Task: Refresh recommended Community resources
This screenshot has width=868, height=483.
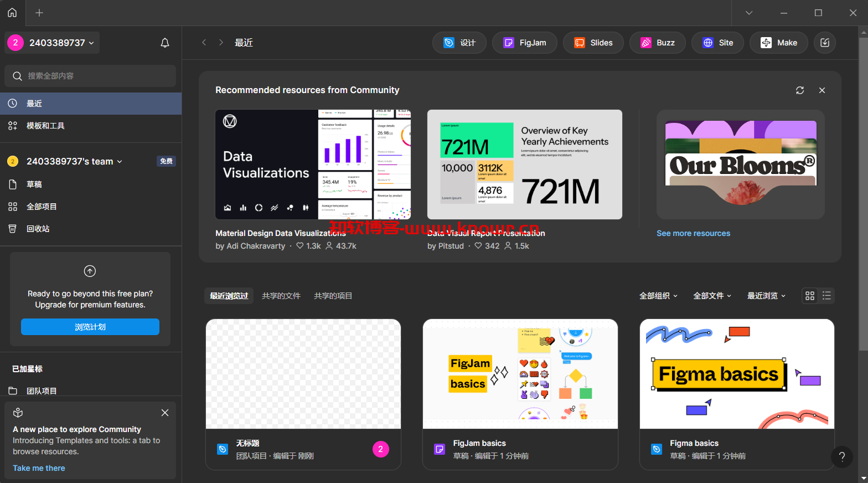Action: tap(800, 90)
